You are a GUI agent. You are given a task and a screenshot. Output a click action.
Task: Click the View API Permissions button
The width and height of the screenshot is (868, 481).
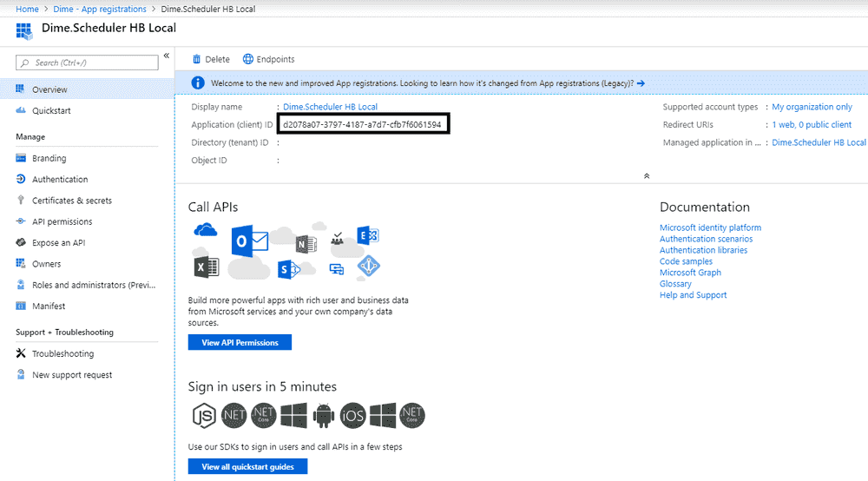pyautogui.click(x=240, y=343)
